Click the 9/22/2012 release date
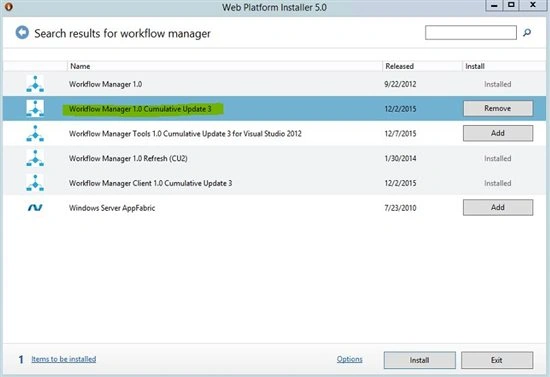This screenshot has height=377, width=550. click(x=400, y=84)
